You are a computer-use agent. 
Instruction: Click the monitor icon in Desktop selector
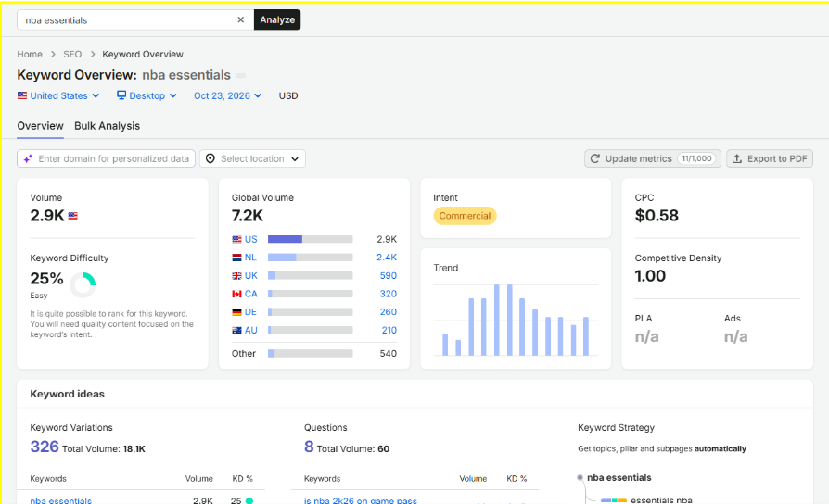[x=121, y=95]
